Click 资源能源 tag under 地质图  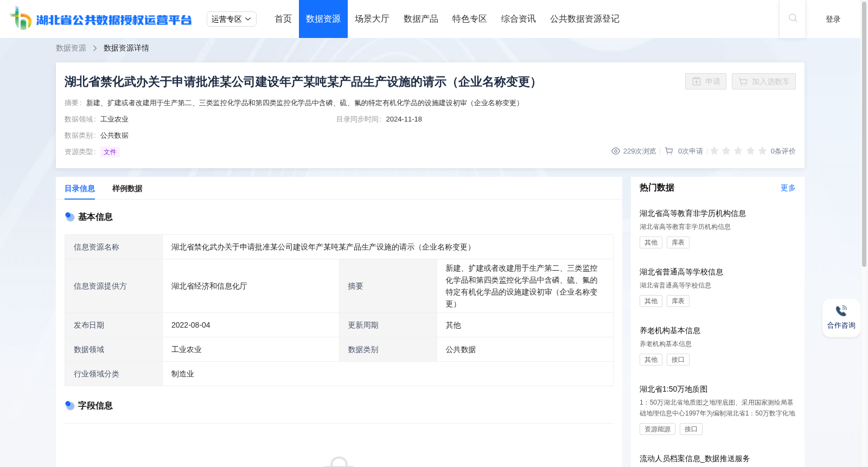[x=658, y=429]
